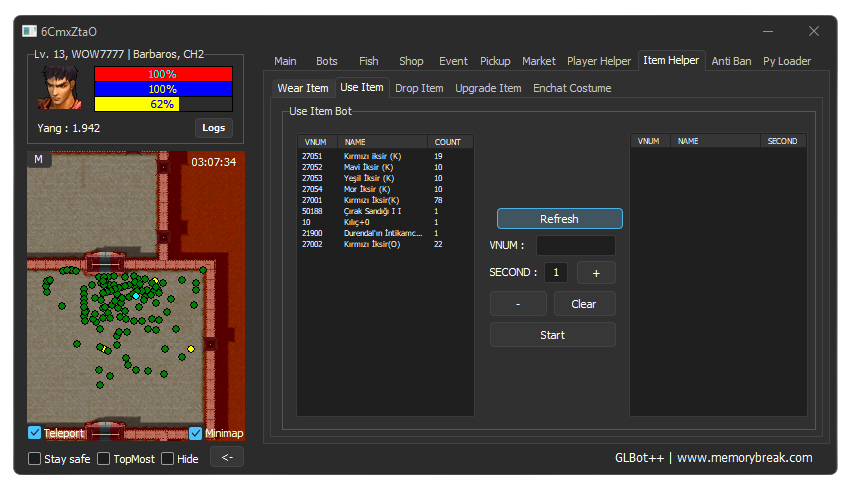Click the minus remove button
The width and height of the screenshot is (849, 490).
tap(518, 304)
